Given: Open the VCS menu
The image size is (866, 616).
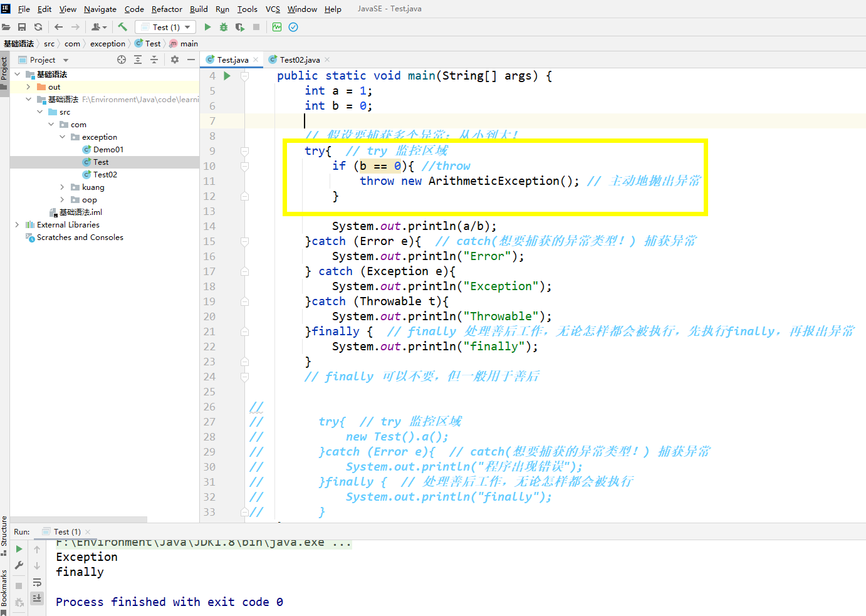Looking at the screenshot, I should click(273, 9).
